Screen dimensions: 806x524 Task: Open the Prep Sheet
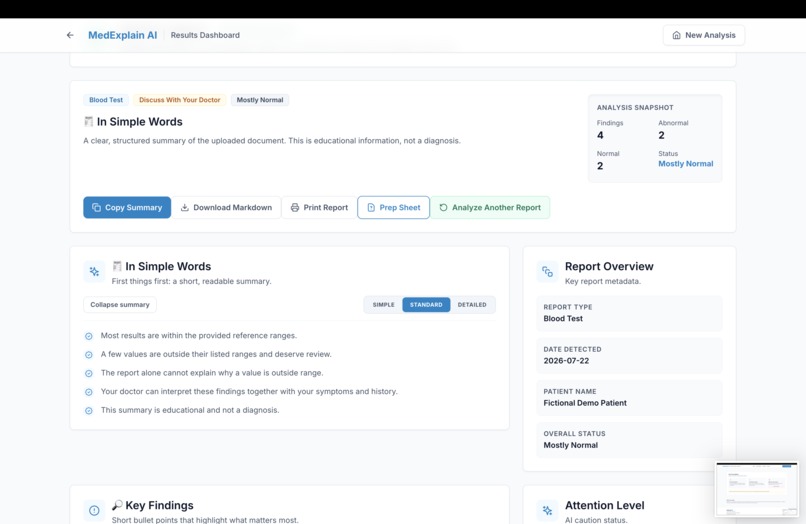click(x=394, y=207)
